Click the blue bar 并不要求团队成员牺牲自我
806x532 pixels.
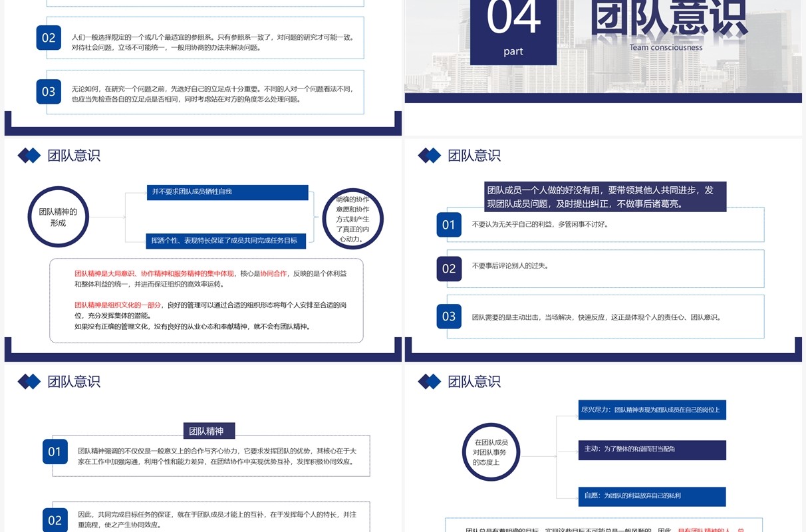tap(227, 192)
